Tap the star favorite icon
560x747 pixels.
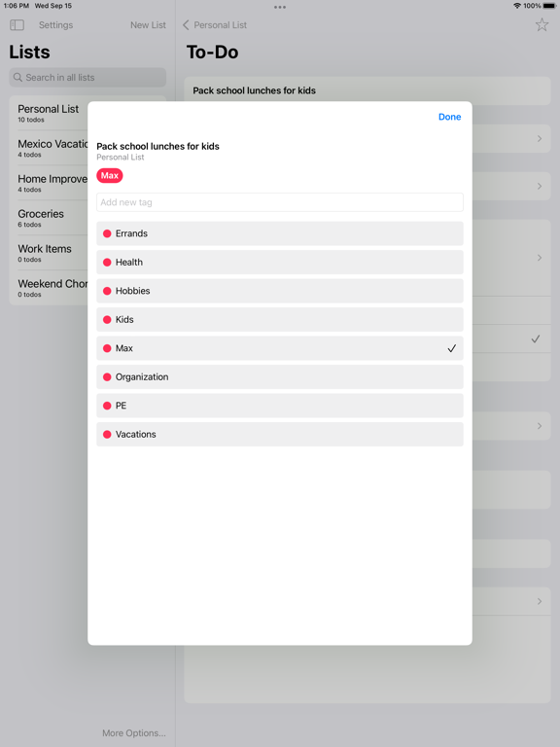point(542,24)
